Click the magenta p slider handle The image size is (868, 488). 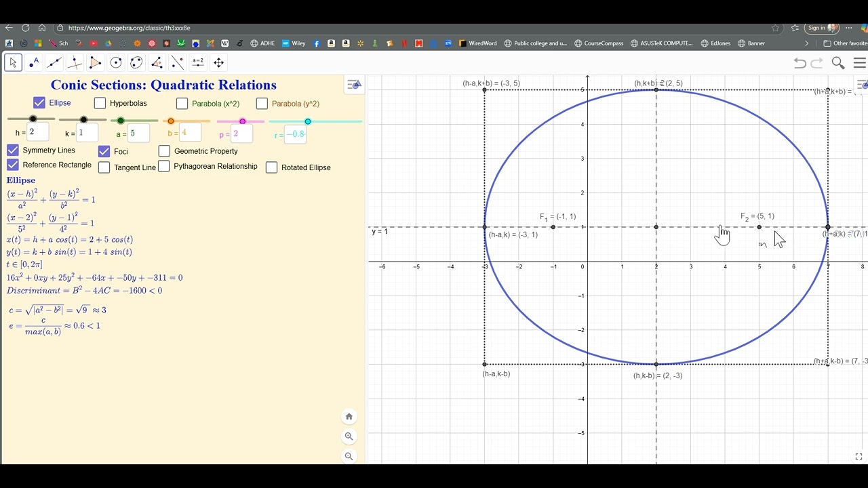pyautogui.click(x=242, y=122)
